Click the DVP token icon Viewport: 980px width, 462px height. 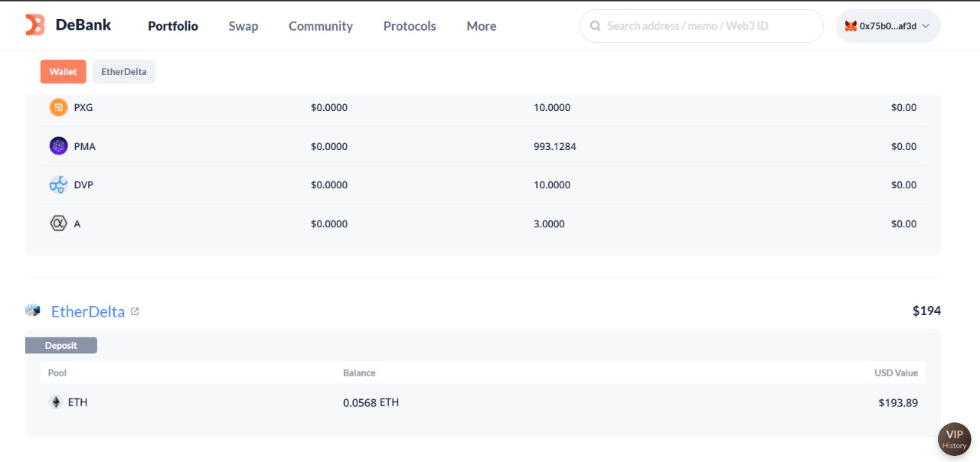point(58,184)
